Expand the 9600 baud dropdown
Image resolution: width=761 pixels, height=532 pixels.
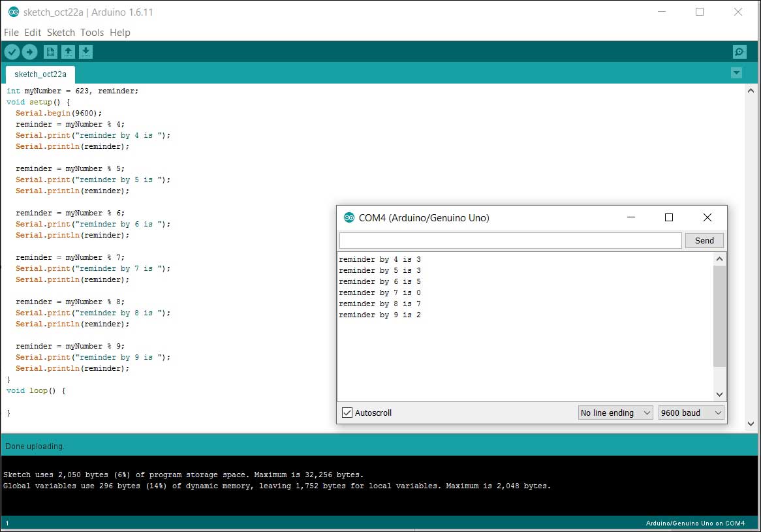click(x=691, y=413)
